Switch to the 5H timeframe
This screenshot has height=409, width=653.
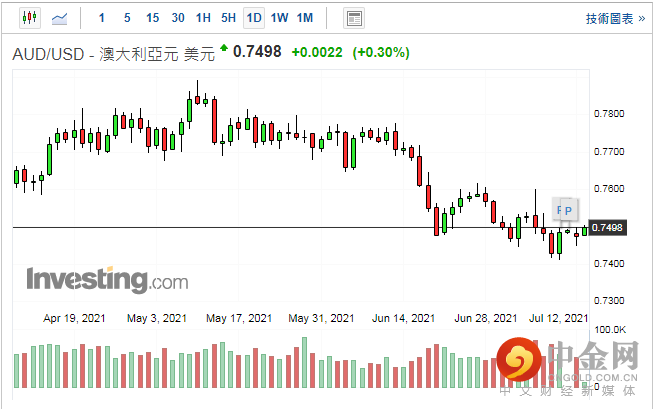[228, 18]
